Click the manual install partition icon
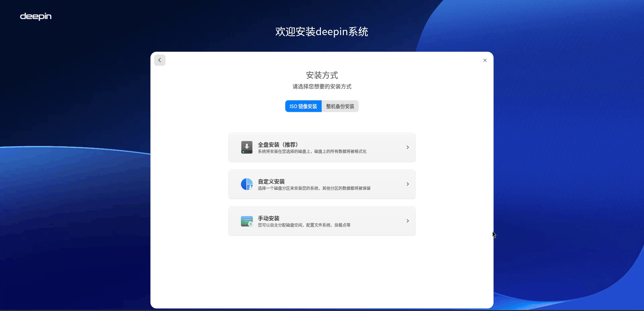The image size is (644, 311). [247, 221]
